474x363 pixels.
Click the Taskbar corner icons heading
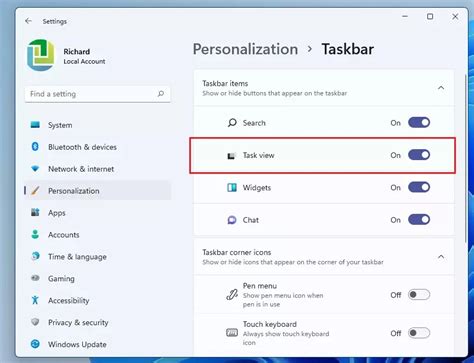point(237,252)
